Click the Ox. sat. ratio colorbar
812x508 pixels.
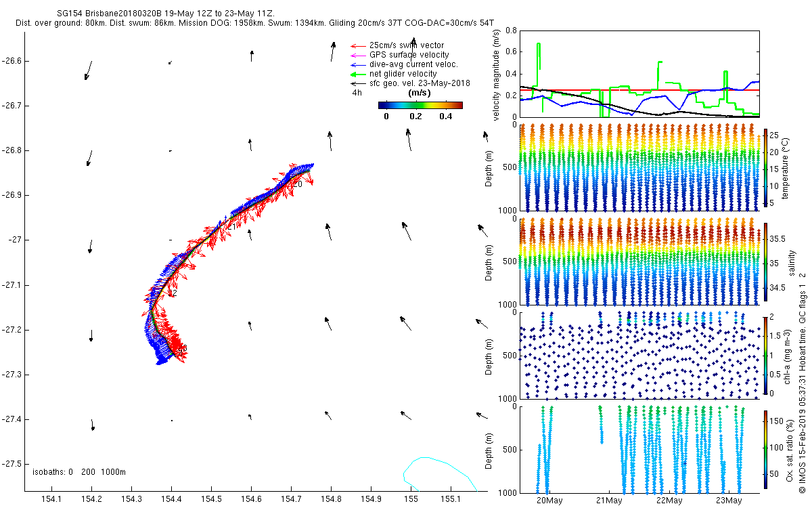[x=765, y=449]
